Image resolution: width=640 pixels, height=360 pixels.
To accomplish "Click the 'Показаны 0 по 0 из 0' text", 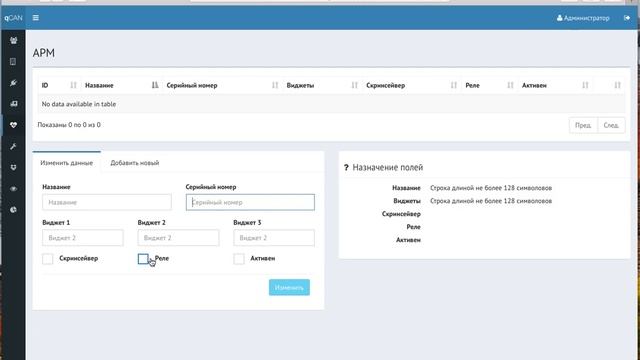I will (69, 125).
